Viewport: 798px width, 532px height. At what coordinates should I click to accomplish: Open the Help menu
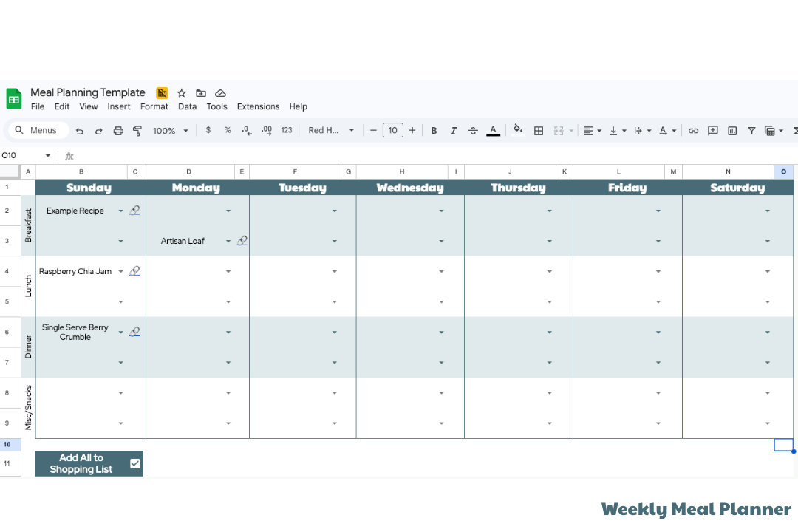299,106
